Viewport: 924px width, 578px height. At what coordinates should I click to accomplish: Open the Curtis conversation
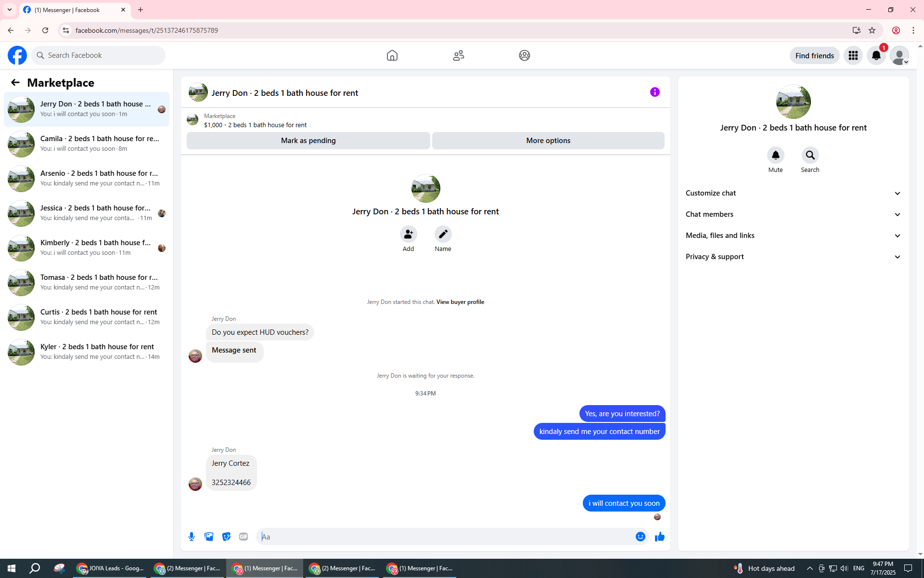87,317
